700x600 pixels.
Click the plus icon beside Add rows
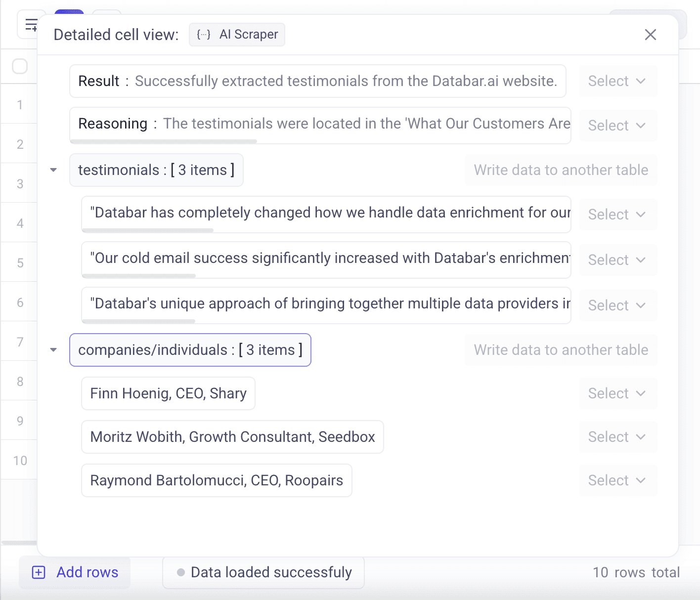(39, 572)
